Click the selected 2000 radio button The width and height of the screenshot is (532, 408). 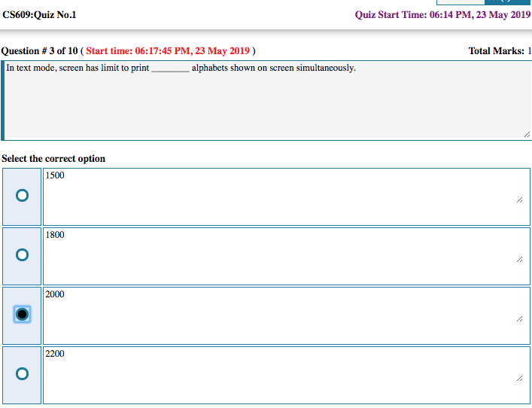click(22, 315)
